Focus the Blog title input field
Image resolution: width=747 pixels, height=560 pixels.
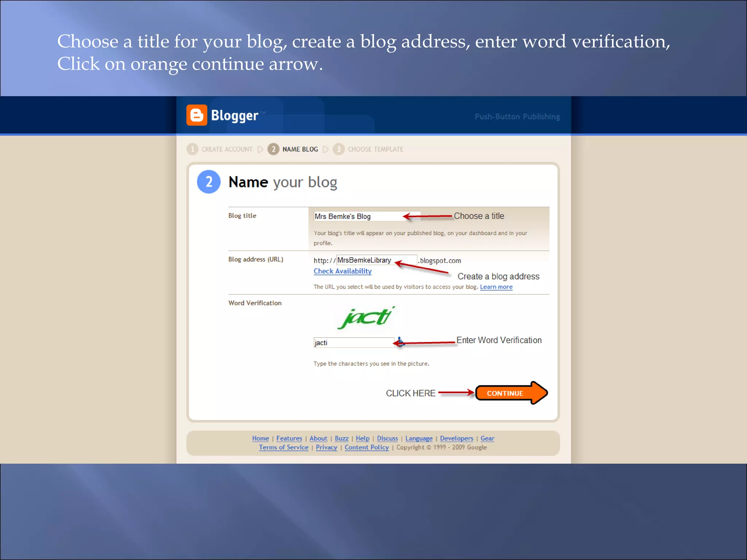[x=367, y=216]
